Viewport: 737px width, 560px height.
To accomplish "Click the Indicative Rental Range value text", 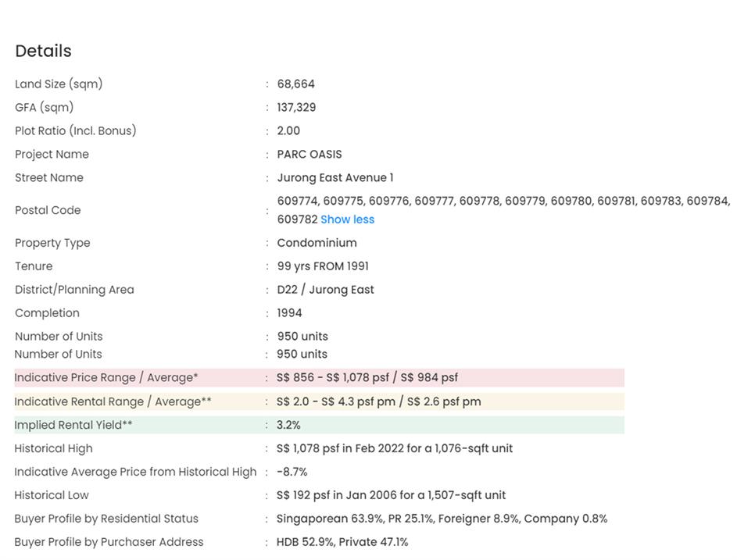I will pos(378,402).
